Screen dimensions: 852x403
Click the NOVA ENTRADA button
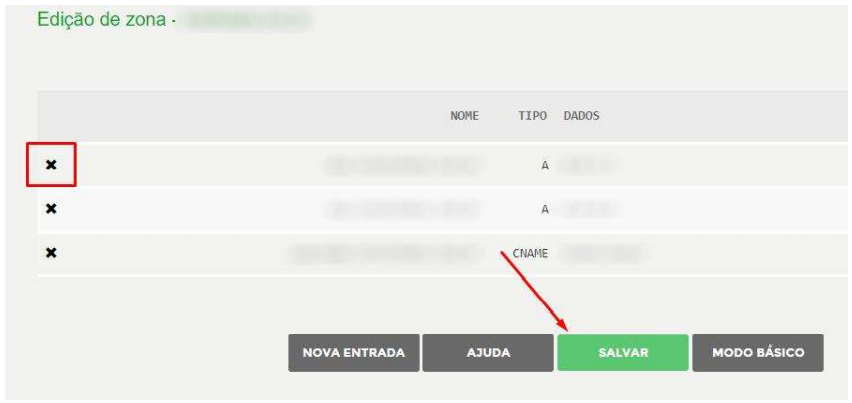pyautogui.click(x=354, y=352)
